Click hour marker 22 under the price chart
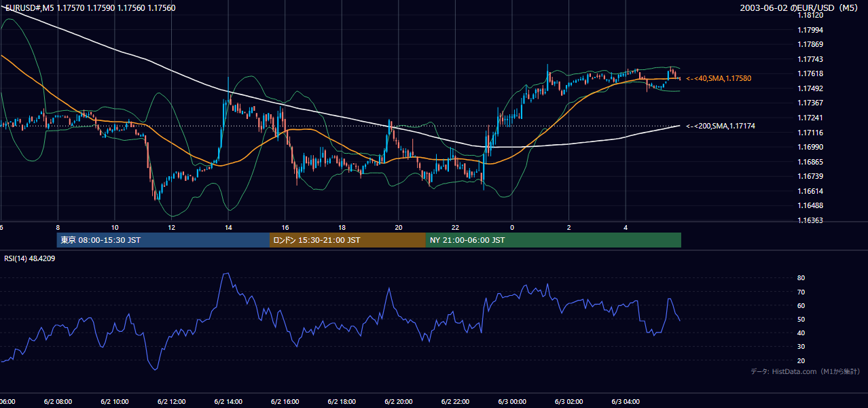 click(455, 227)
